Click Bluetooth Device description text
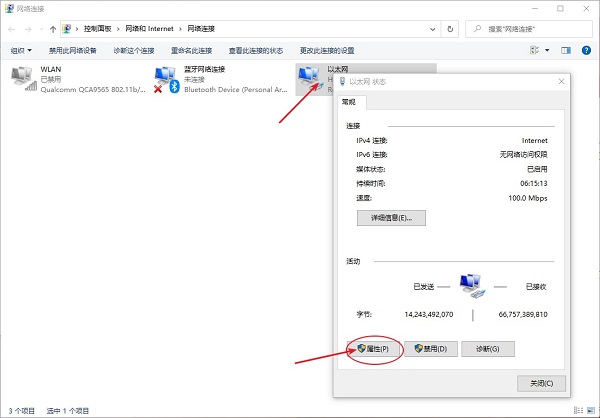Image resolution: width=600 pixels, height=418 pixels. coord(236,90)
